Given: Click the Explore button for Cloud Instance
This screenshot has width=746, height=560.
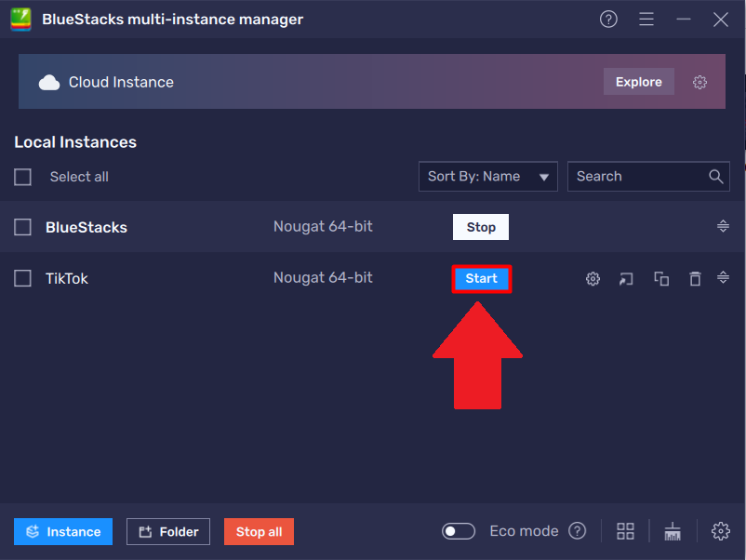Looking at the screenshot, I should pos(638,82).
